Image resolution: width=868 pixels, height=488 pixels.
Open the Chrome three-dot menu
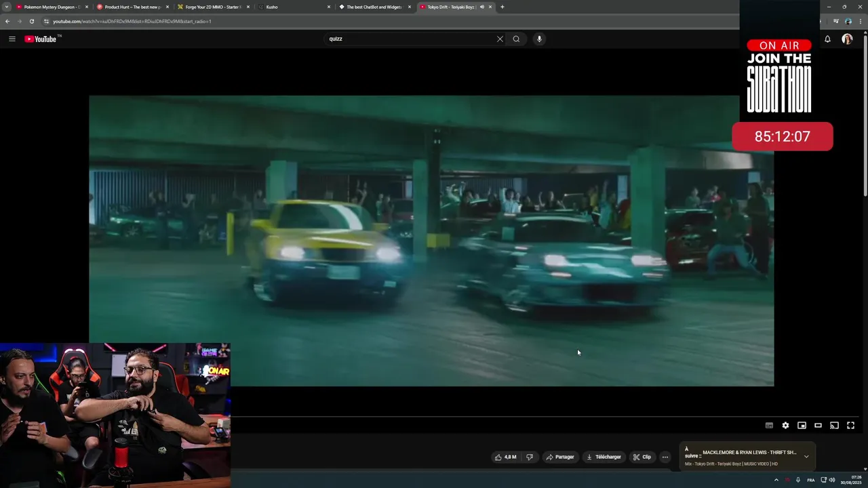[x=861, y=21]
